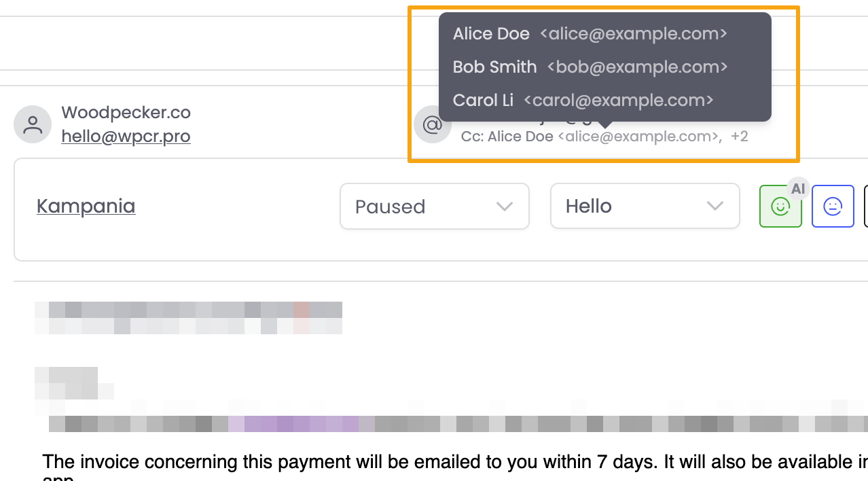This screenshot has width=868, height=481.
Task: Click the chevron in Paused dropdown
Action: point(504,207)
